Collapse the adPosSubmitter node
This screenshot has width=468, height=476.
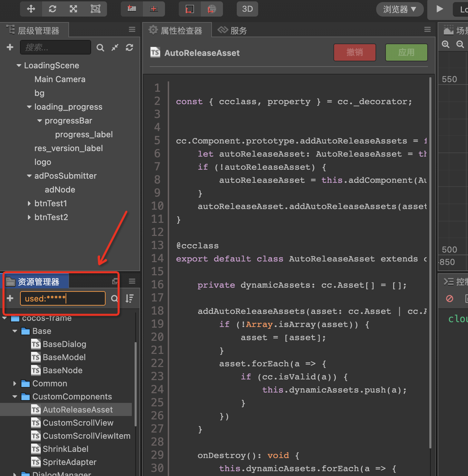point(29,176)
